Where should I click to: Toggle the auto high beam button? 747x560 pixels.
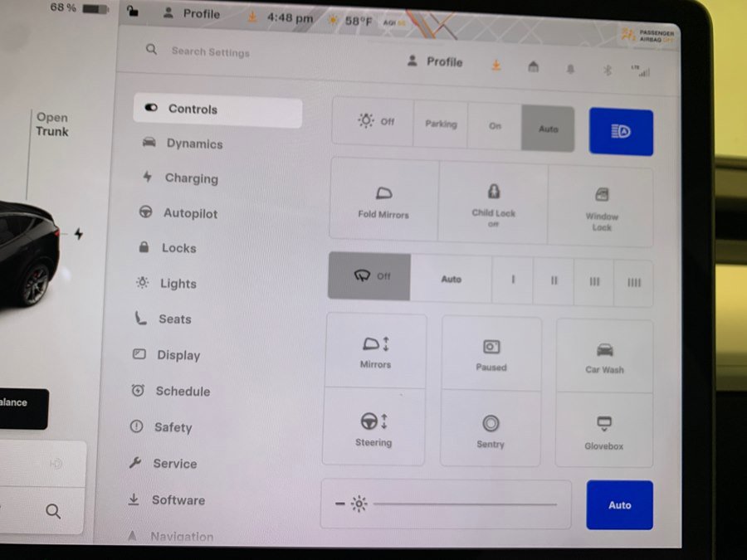[621, 132]
